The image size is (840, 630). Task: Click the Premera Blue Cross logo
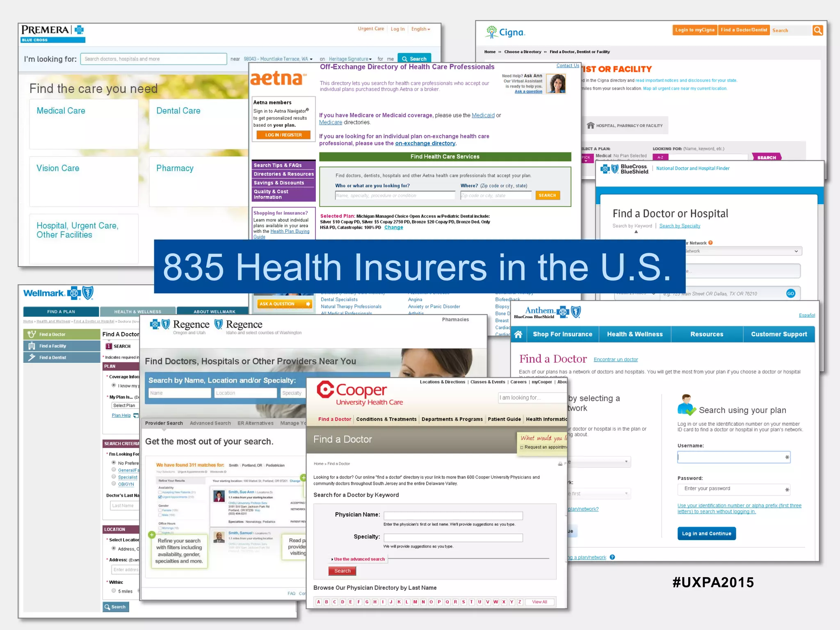pos(52,34)
